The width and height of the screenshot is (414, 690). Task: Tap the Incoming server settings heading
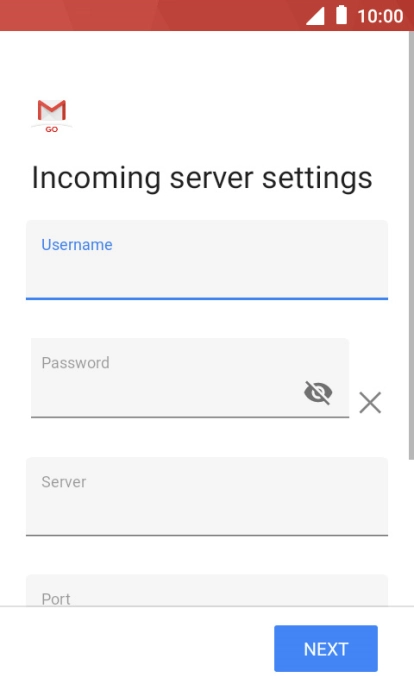(x=202, y=178)
